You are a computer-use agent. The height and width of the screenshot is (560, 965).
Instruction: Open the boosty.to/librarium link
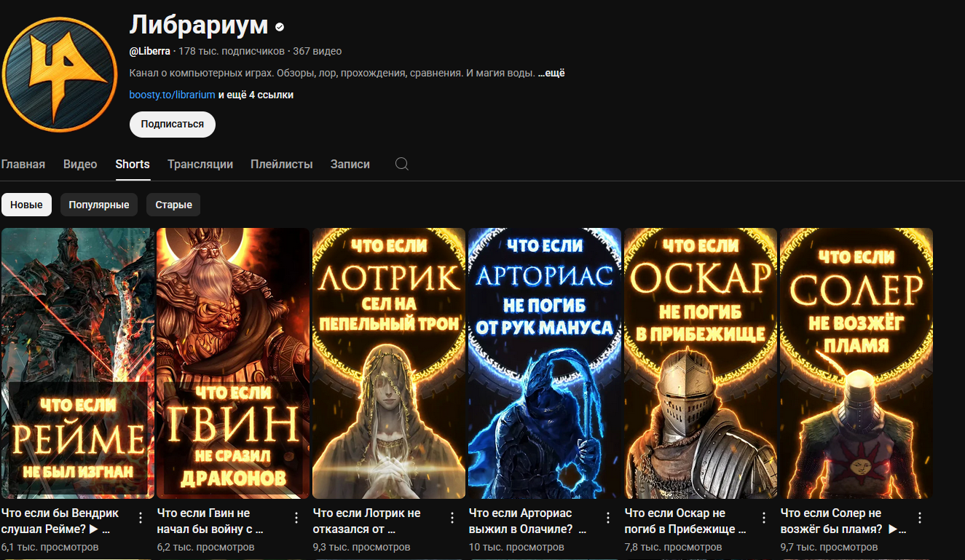coord(173,95)
